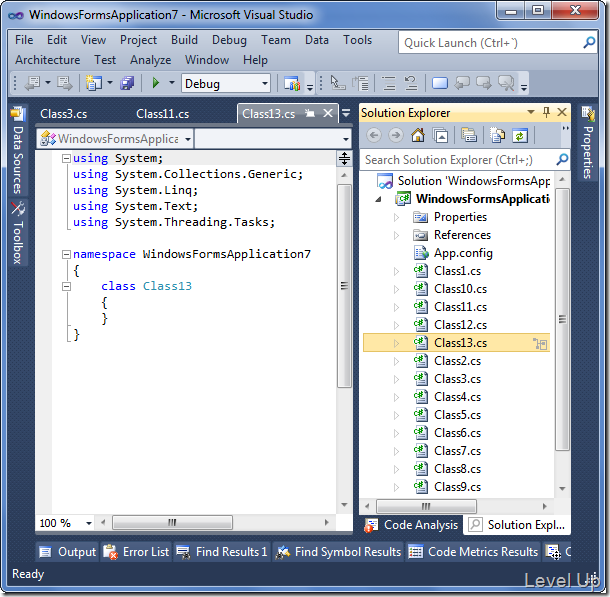The image size is (610, 597).
Task: Click the editor horizontal scrollbar thumb
Action: pyautogui.click(x=172, y=522)
